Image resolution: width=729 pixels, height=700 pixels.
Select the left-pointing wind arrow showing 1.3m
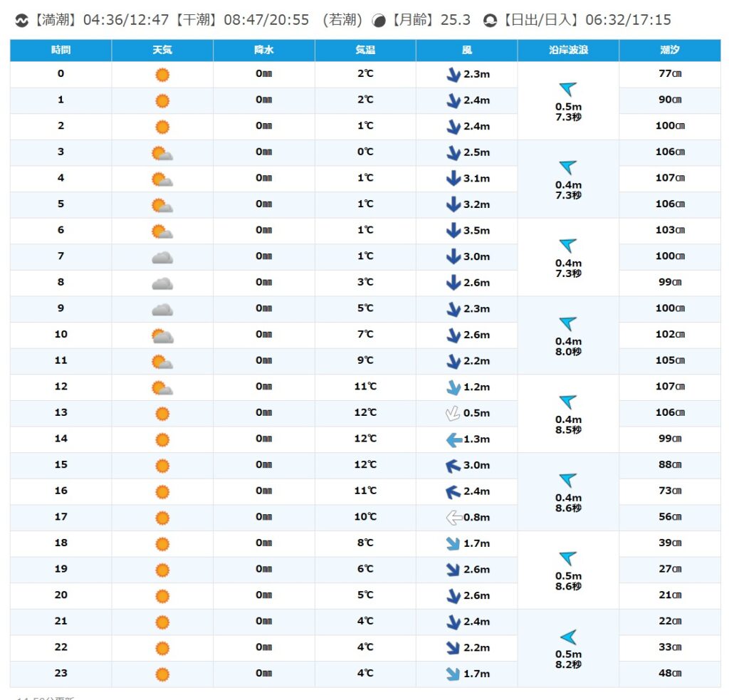pos(453,439)
